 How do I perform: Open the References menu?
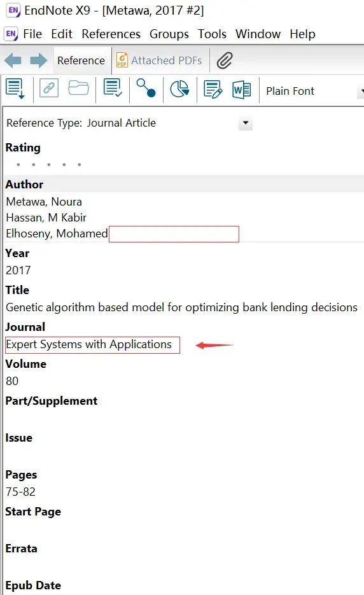pyautogui.click(x=111, y=34)
